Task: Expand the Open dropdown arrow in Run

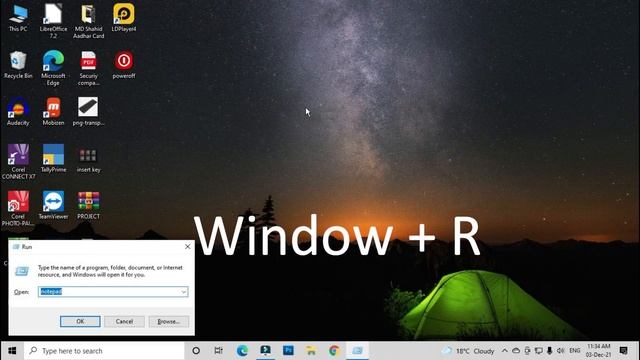Action: click(x=184, y=292)
